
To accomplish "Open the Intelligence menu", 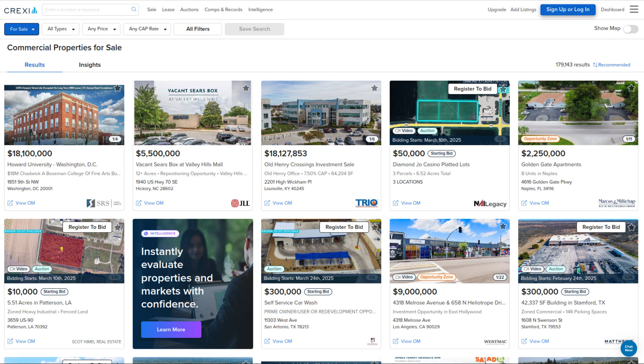I will click(261, 9).
